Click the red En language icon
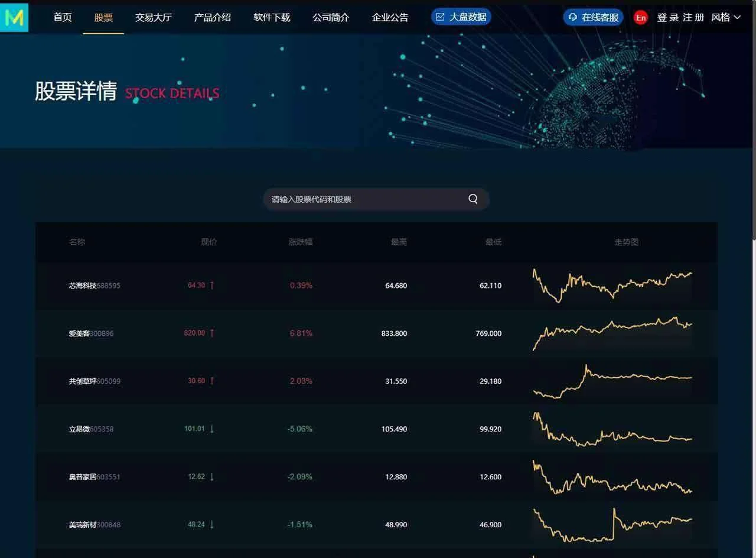This screenshot has width=756, height=558. 641,18
